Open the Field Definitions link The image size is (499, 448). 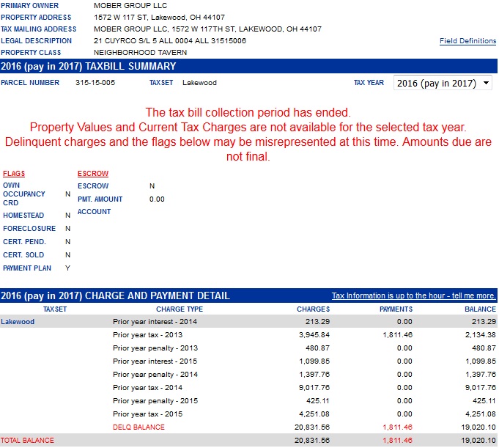tap(467, 41)
